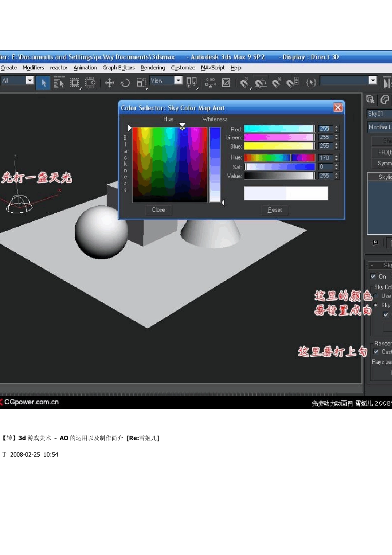Click Value spinner arrows

[x=336, y=176]
